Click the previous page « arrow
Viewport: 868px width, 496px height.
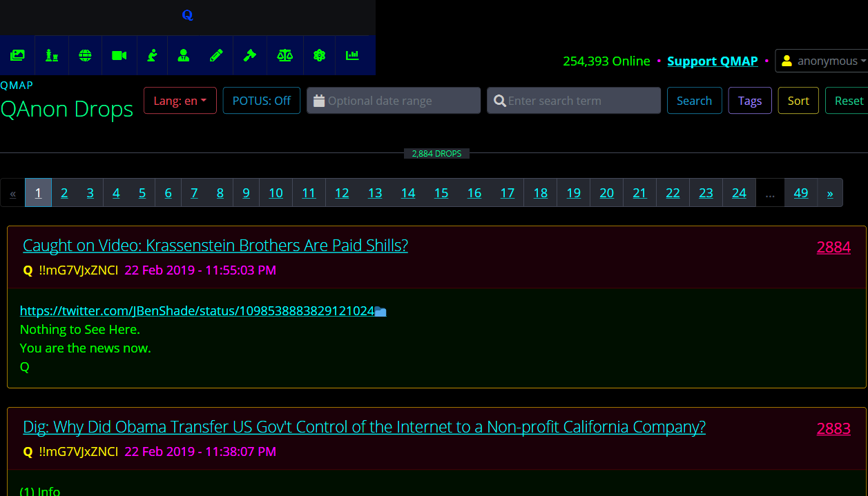pos(12,192)
